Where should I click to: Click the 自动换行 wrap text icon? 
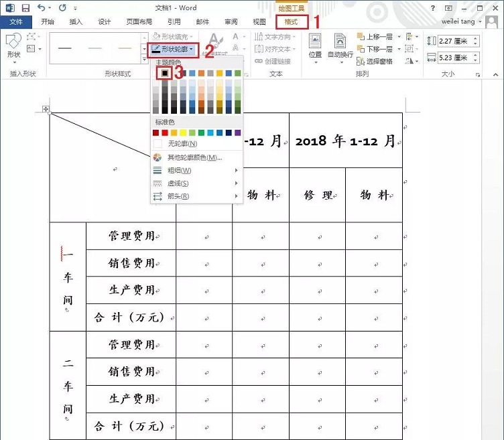click(x=340, y=46)
